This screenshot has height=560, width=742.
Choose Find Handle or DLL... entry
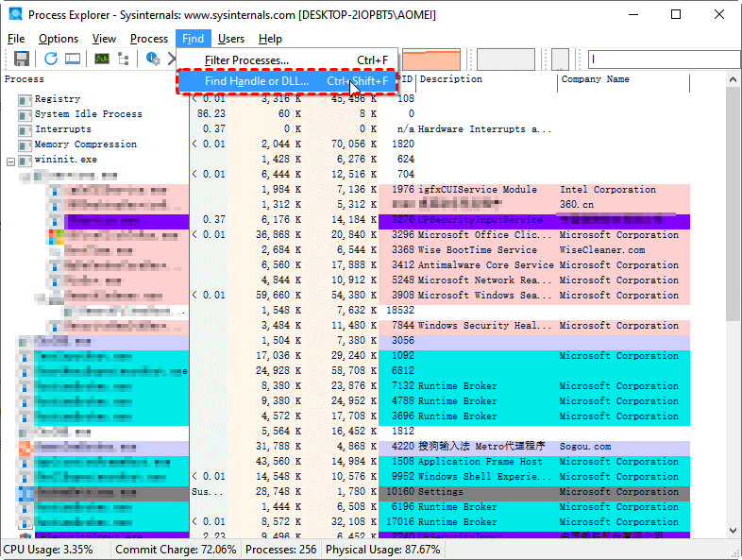click(x=287, y=81)
